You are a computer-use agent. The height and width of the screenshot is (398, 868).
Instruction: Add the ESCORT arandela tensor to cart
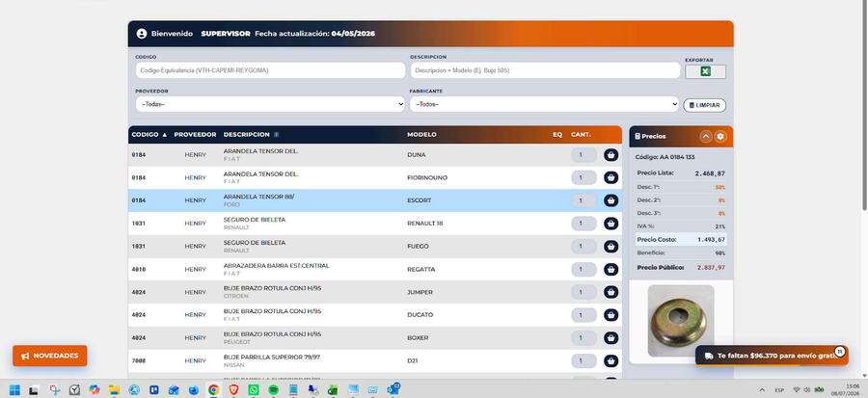(x=610, y=200)
